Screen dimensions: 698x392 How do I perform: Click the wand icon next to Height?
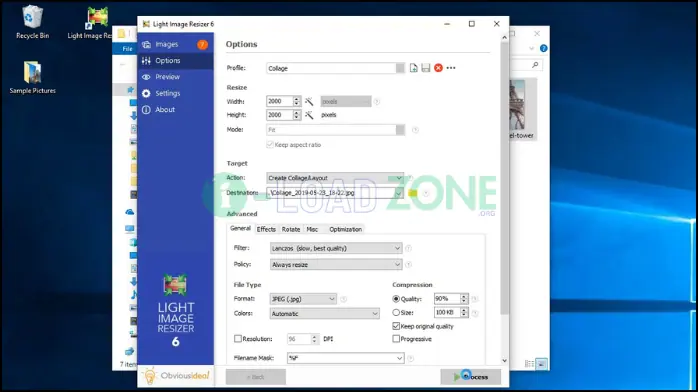(x=309, y=115)
